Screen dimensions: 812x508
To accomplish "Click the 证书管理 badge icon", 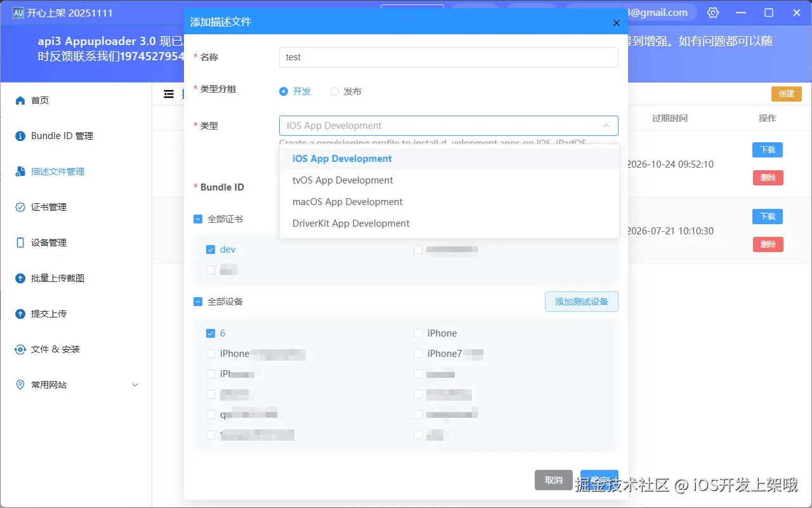I will [20, 207].
